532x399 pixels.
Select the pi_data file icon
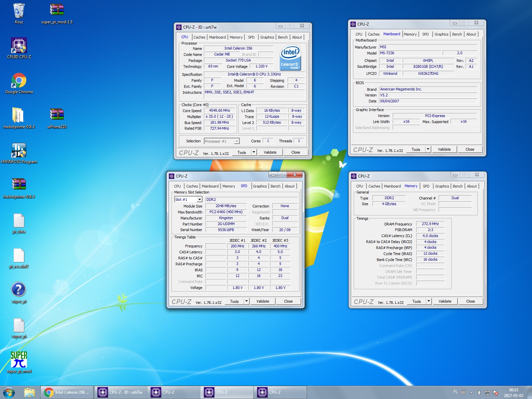pos(19,223)
